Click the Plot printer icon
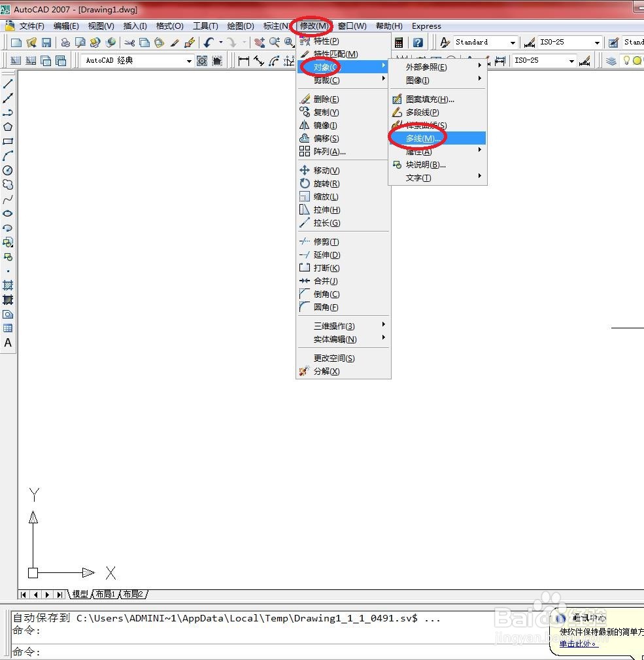 [x=65, y=42]
